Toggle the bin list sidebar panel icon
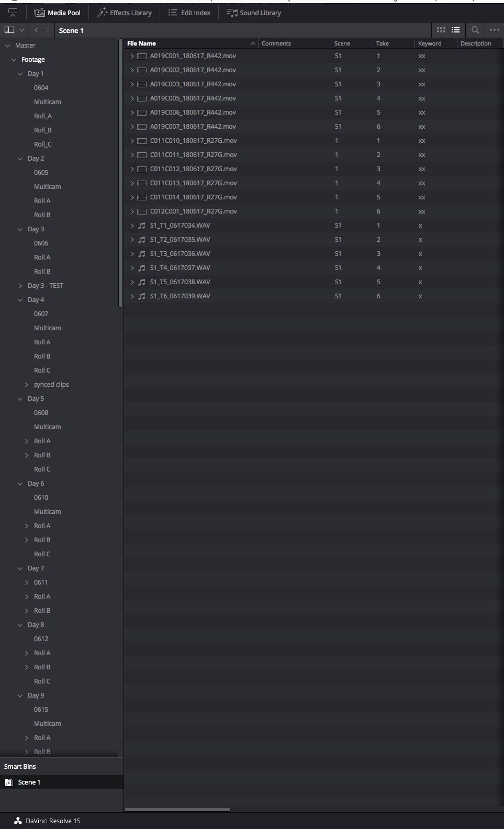Screen dimensions: 504x829 (9, 30)
